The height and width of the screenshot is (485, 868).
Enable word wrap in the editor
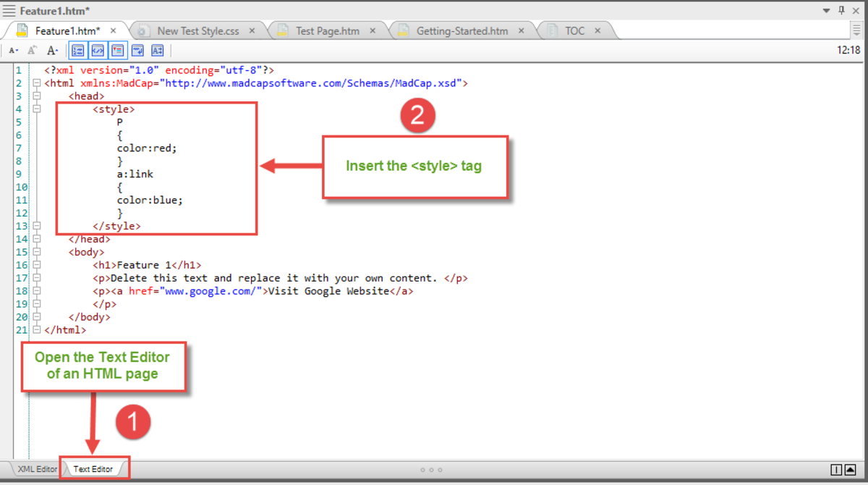pos(137,50)
